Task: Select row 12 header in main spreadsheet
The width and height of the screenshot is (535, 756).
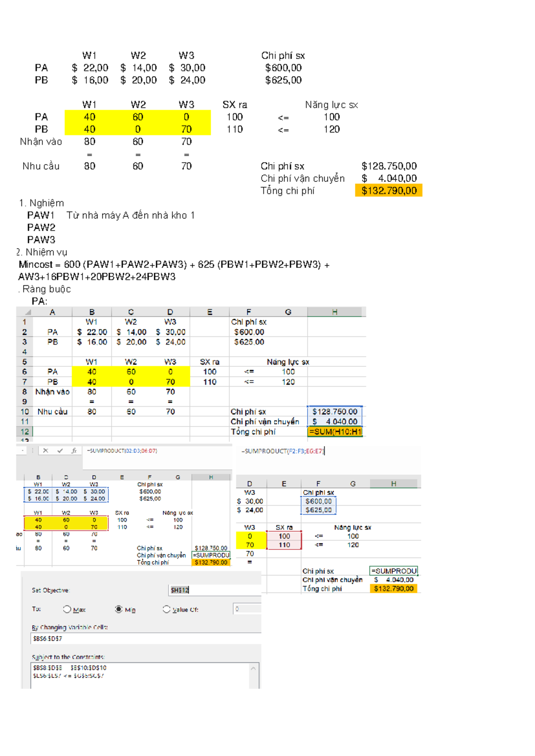Action: click(25, 431)
